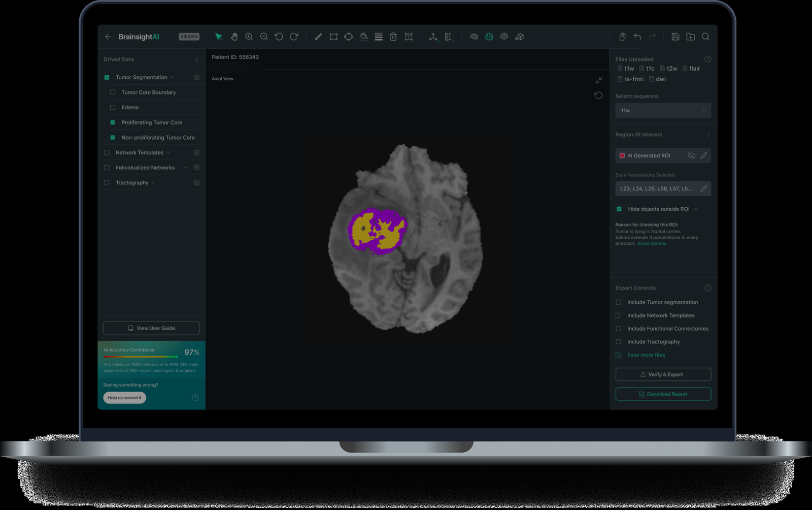Screen dimensions: 812x510
Task: Click the zoom in magnifier
Action: [249, 37]
